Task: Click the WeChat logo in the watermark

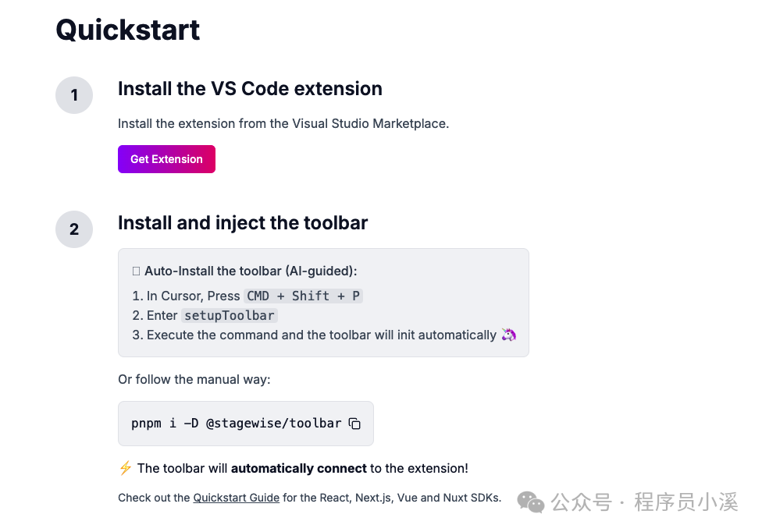Action: pos(532,502)
